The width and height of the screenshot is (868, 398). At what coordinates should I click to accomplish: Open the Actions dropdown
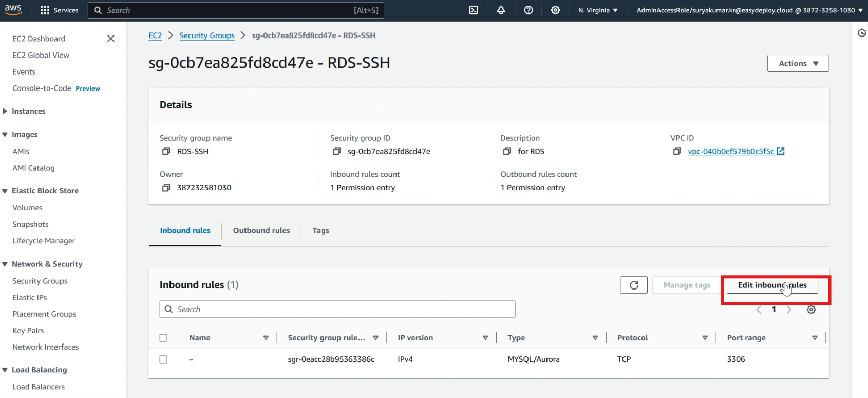coord(798,63)
